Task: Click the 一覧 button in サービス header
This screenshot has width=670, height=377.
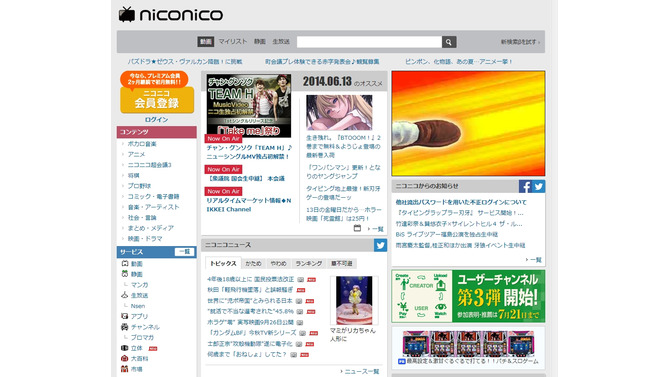Action: click(185, 252)
